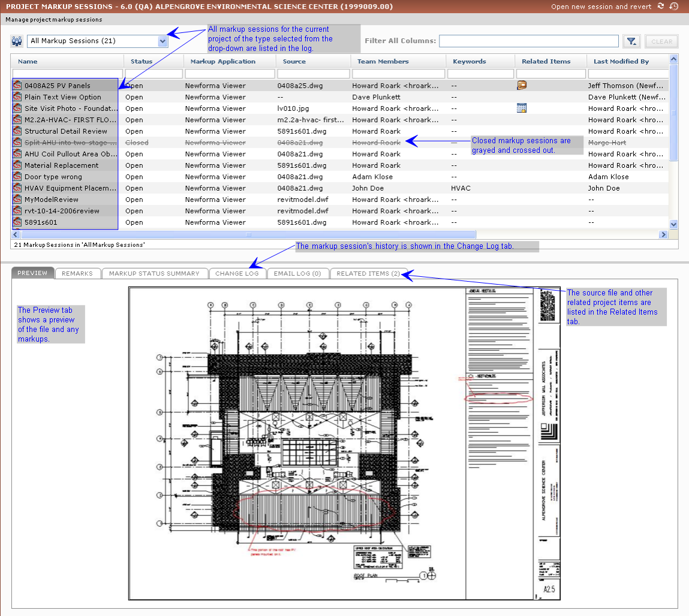Sort by the Name column header
This screenshot has height=616, width=689.
[x=28, y=62]
